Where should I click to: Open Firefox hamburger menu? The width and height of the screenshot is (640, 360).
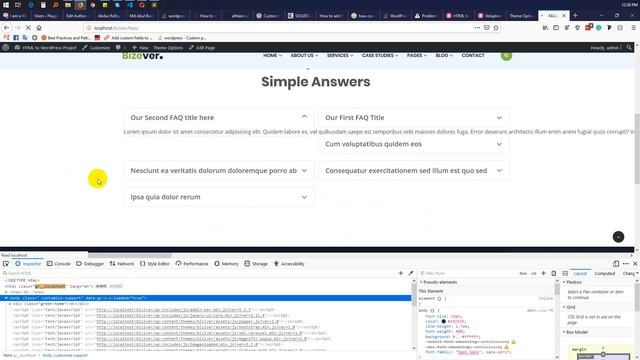point(633,28)
